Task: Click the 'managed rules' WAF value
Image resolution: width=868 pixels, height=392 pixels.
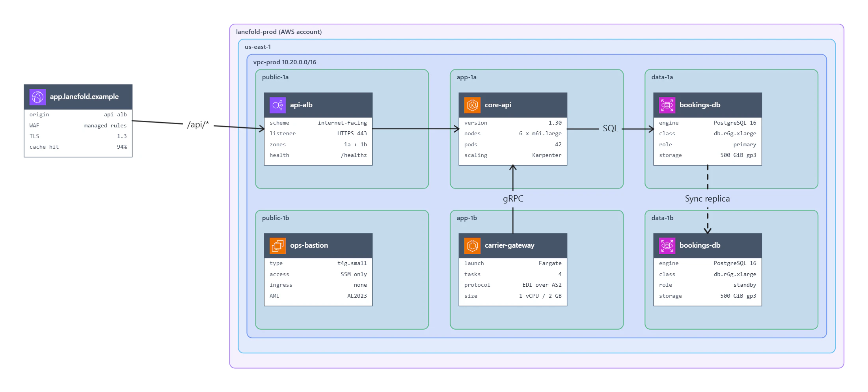Action: click(x=105, y=125)
